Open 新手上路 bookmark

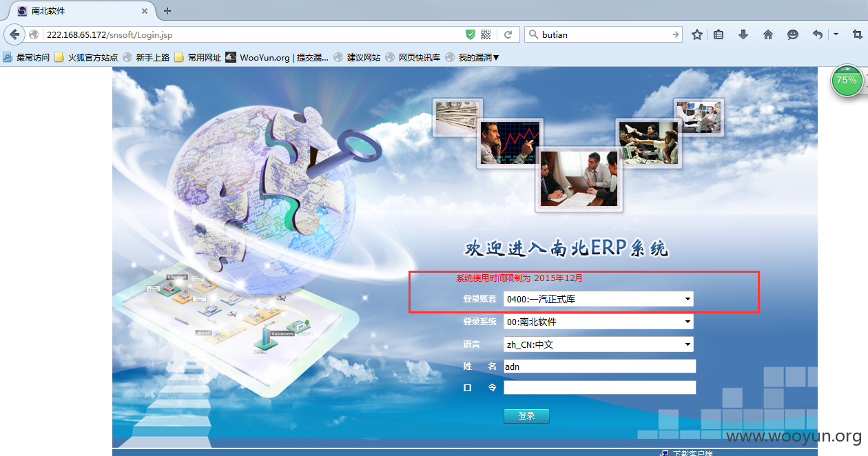click(146, 57)
